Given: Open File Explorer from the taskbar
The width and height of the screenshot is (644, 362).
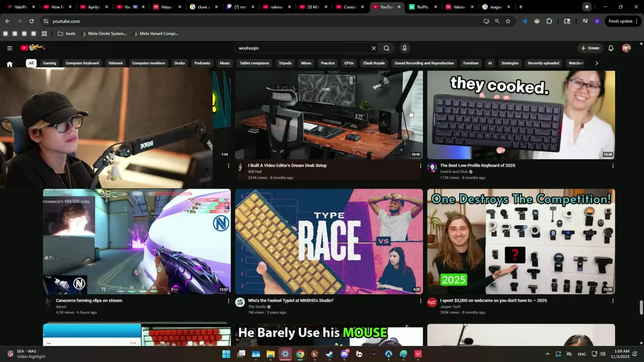Looking at the screenshot, I should pyautogui.click(x=271, y=354).
